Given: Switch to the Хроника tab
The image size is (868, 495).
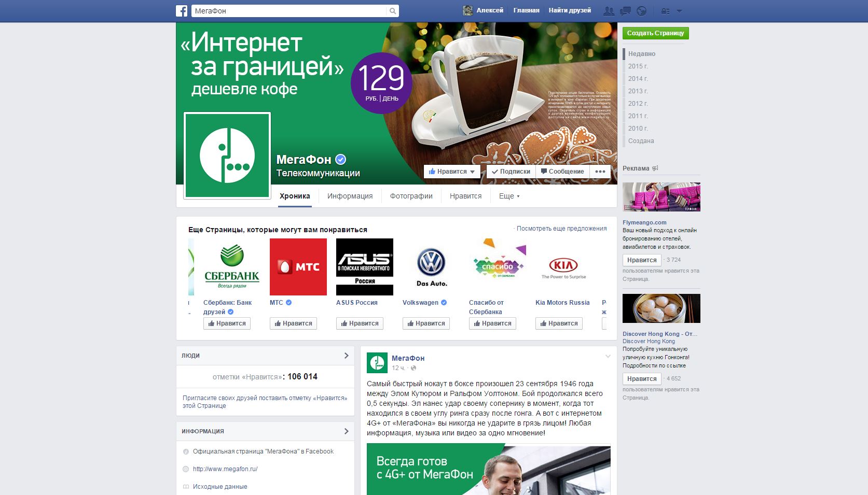Looking at the screenshot, I should [295, 196].
